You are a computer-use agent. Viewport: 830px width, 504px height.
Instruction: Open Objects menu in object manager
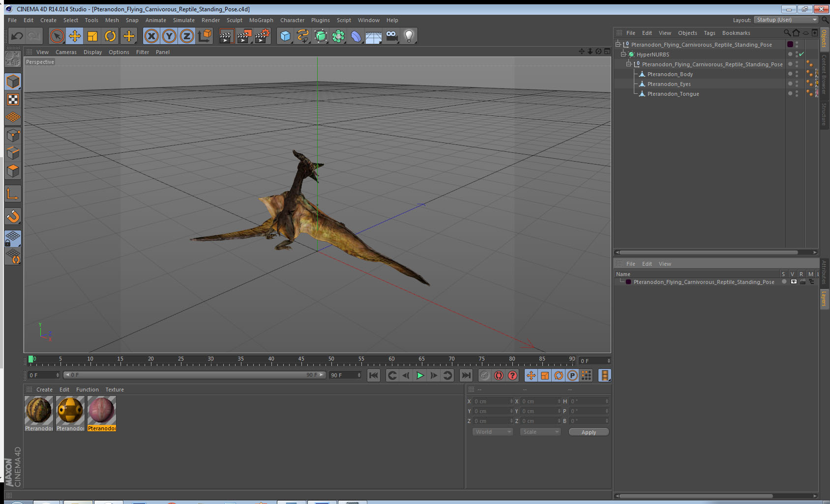tap(687, 33)
